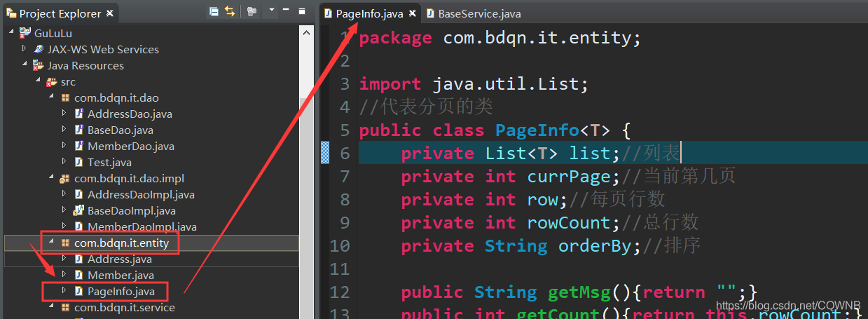Screen dimensions: 868x319
Task: Expand the Member.java tree node
Action: pyautogui.click(x=64, y=275)
